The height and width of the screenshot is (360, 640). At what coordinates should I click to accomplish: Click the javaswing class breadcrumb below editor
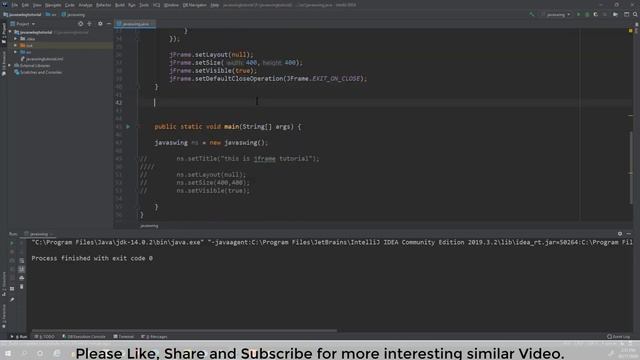point(149,226)
